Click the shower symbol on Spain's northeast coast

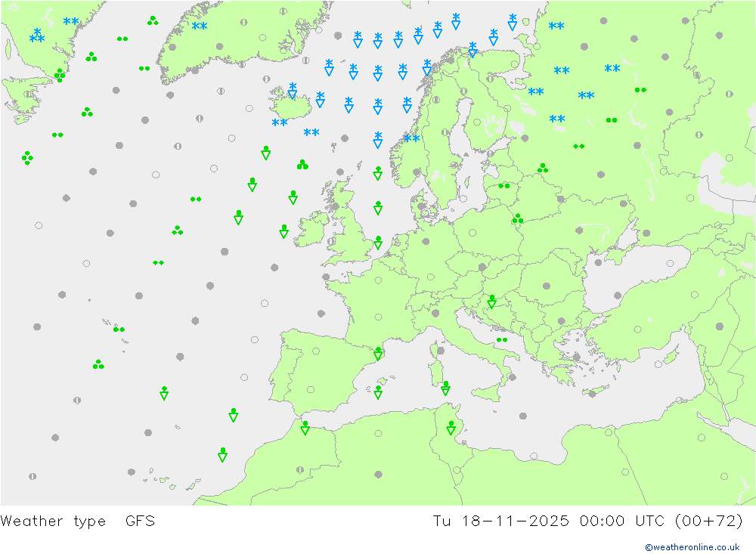click(378, 354)
